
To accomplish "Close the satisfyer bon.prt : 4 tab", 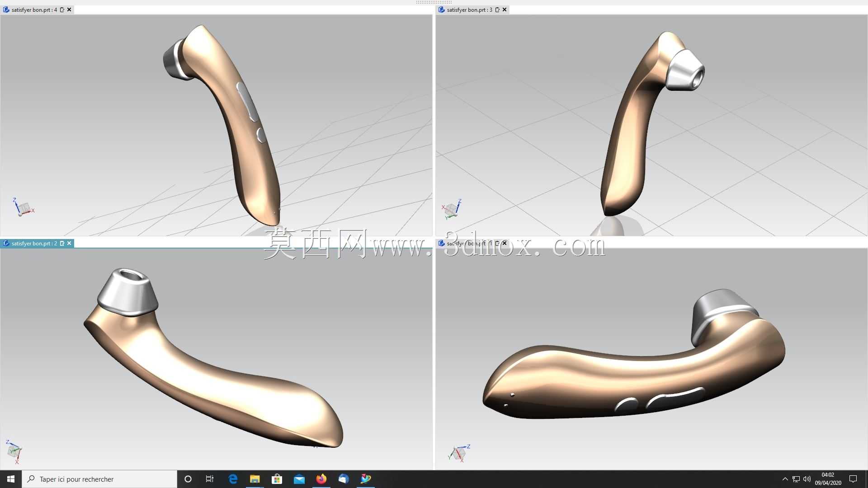I will click(69, 9).
